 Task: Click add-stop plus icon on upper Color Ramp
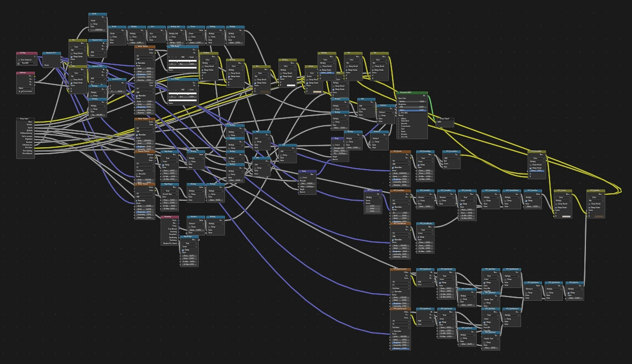[169, 57]
